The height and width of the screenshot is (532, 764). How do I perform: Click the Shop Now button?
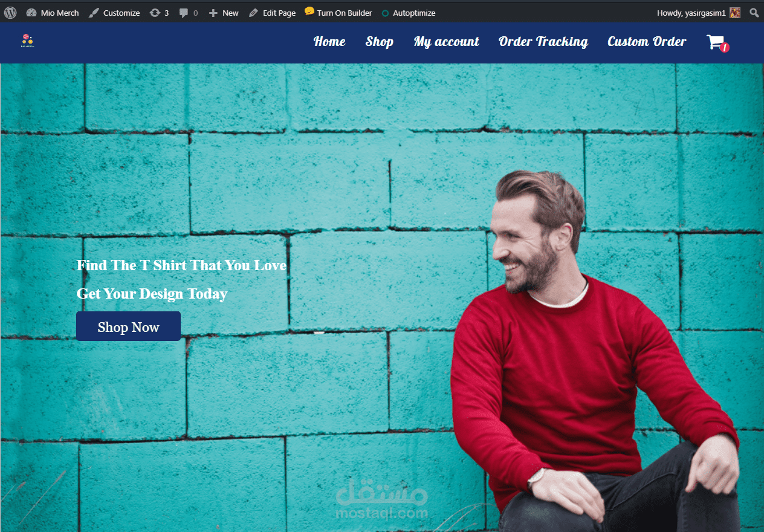(128, 326)
